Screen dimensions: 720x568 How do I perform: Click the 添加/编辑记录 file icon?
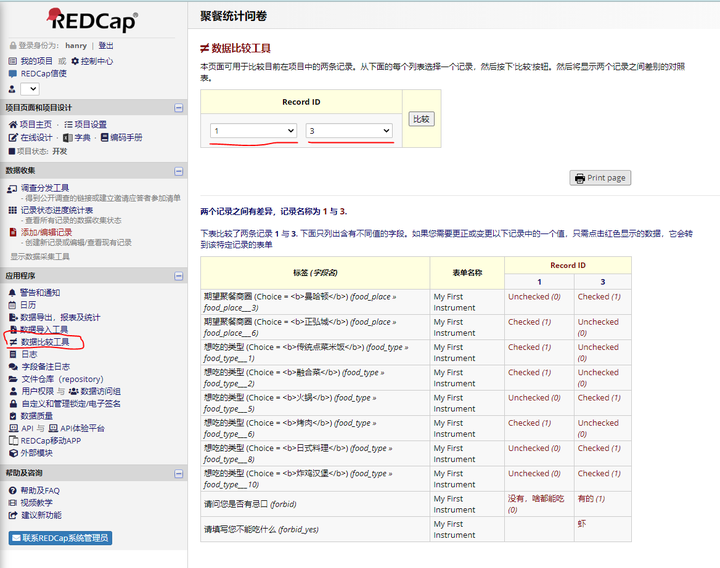[13, 232]
